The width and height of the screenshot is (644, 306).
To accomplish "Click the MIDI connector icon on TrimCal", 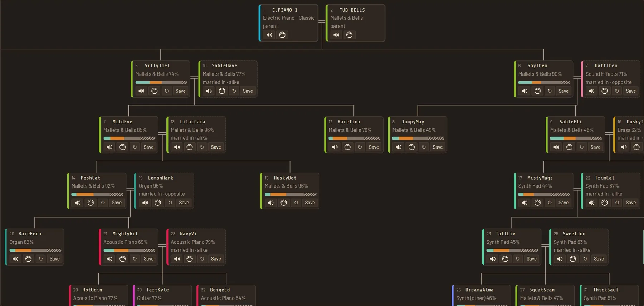I will tap(605, 203).
